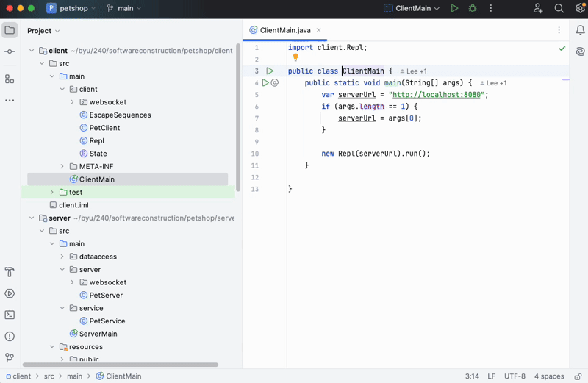Image resolution: width=588 pixels, height=383 pixels.
Task: Toggle the Project tool window folder icon
Action: tap(10, 30)
